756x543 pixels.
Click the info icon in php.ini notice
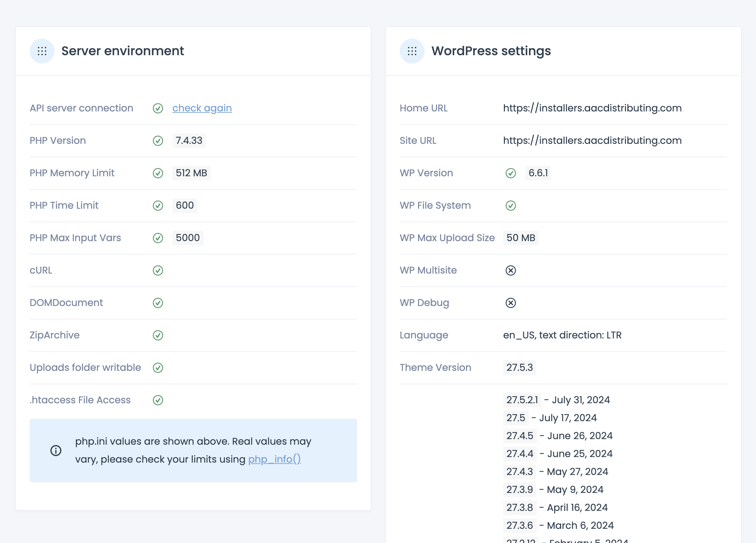pyautogui.click(x=56, y=451)
